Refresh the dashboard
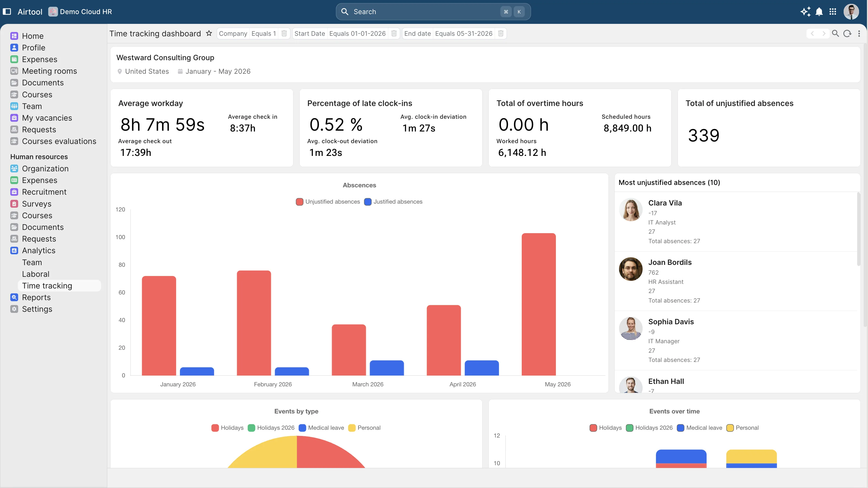 click(847, 33)
